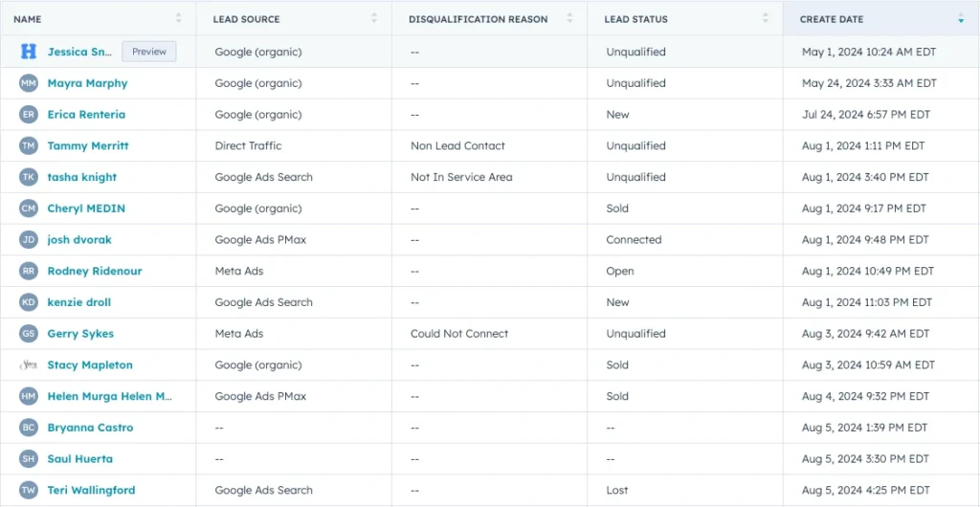Toggle sort arrows on Lead Source column
Screen dimensions: 980x507
(x=373, y=18)
